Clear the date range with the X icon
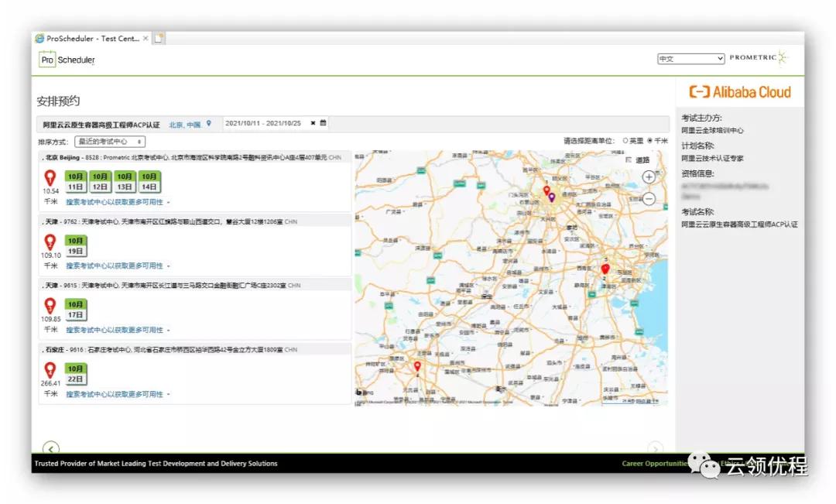 (313, 123)
